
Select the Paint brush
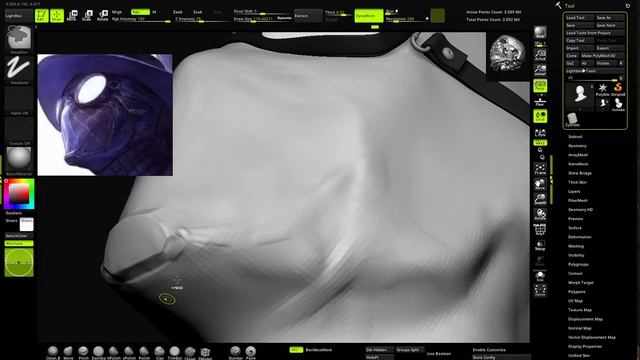pos(251,352)
